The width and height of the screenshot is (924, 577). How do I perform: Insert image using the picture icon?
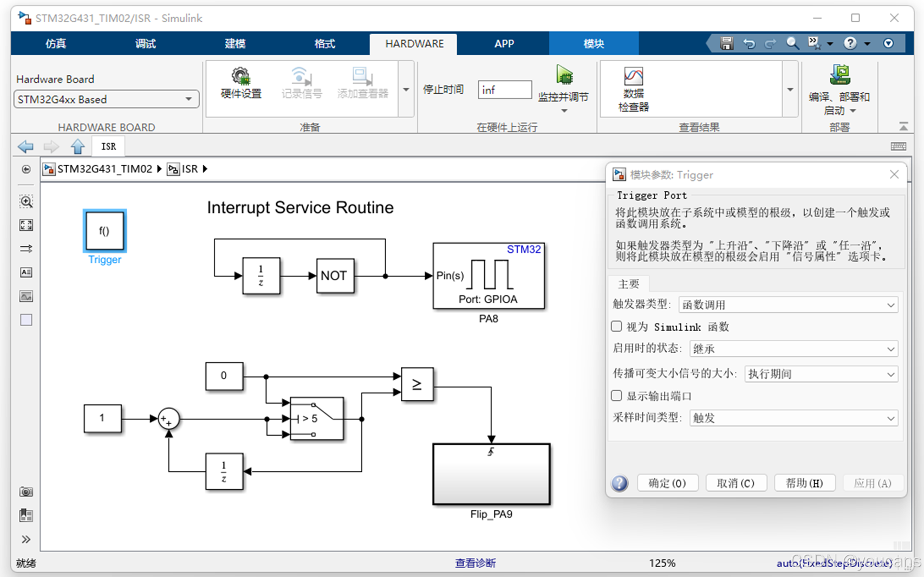tap(26, 296)
